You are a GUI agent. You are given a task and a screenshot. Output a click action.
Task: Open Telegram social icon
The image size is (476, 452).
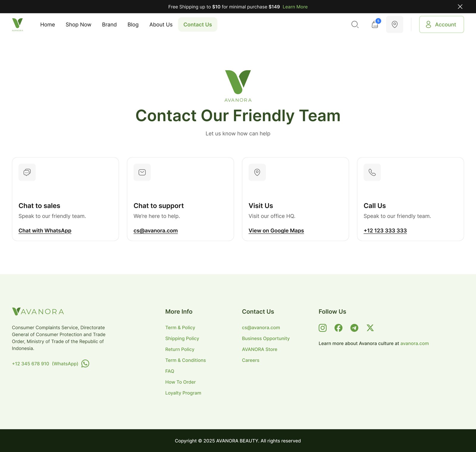(x=354, y=328)
